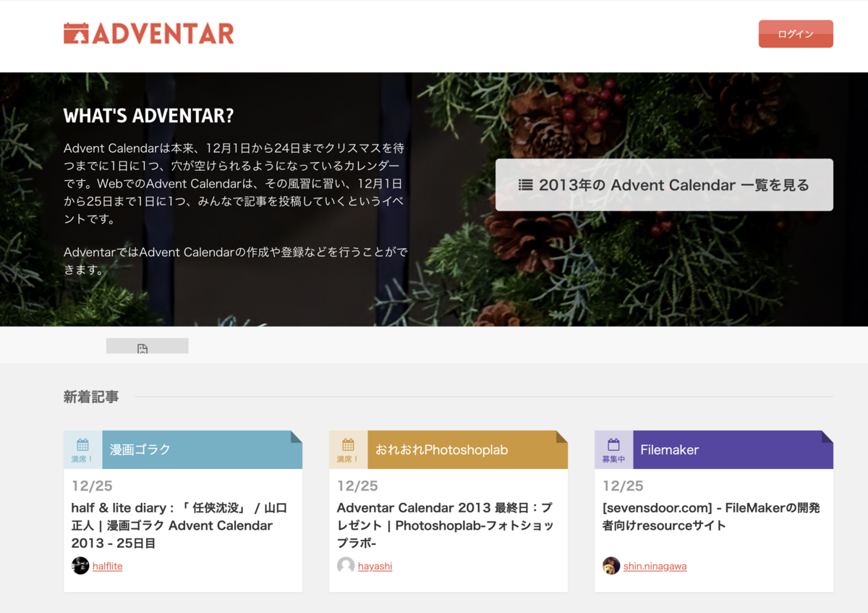Viewport: 868px width, 613px height.
Task: Click the 12/25 date on おれおれPhotoshoplab card
Action: pos(357,486)
